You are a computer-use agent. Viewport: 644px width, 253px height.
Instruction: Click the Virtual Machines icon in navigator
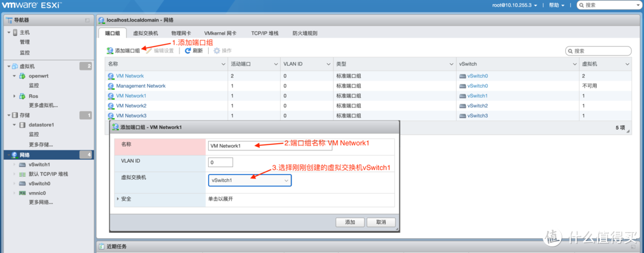(x=15, y=66)
